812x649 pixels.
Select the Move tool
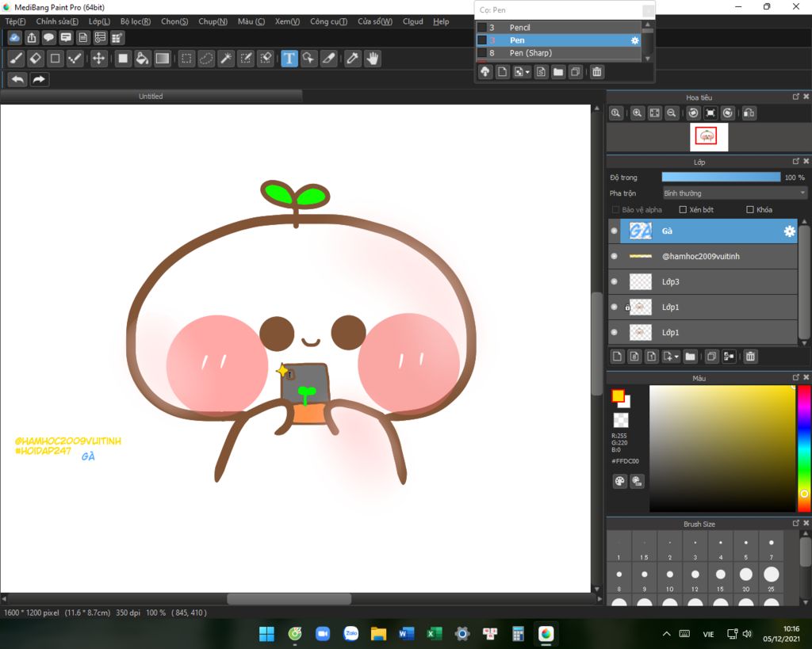(x=98, y=59)
